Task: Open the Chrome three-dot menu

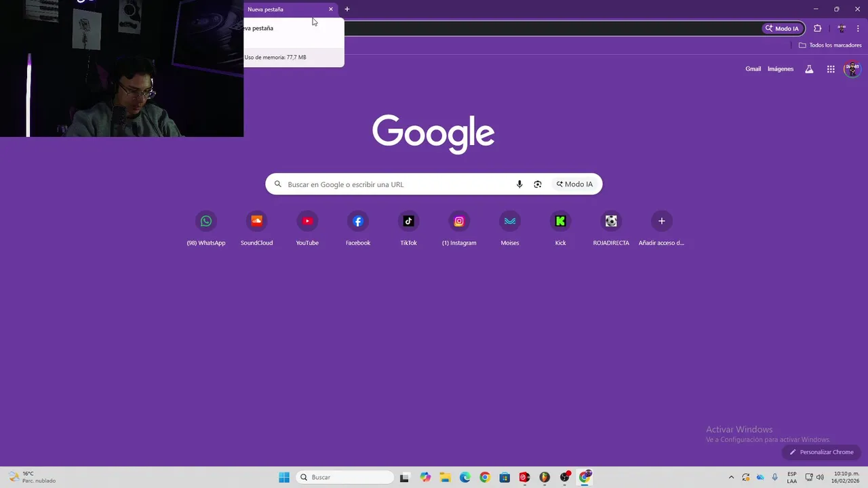Action: (858, 28)
